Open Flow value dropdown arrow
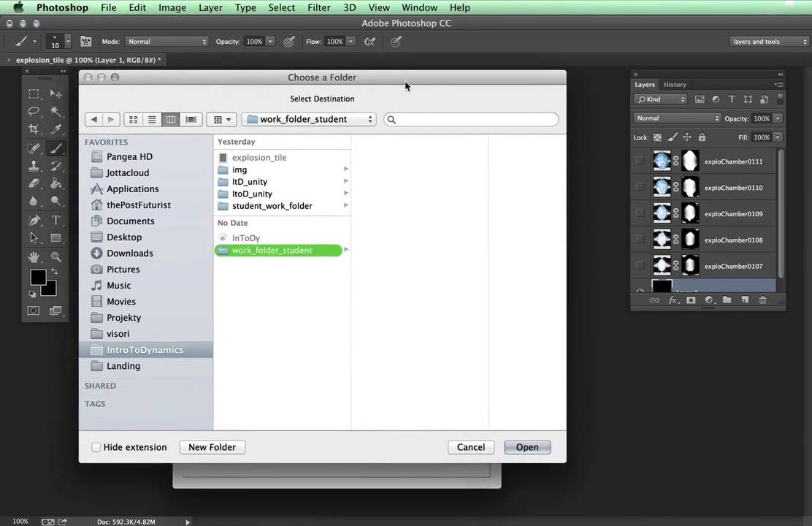Viewport: 812px width, 526px height. tap(351, 42)
